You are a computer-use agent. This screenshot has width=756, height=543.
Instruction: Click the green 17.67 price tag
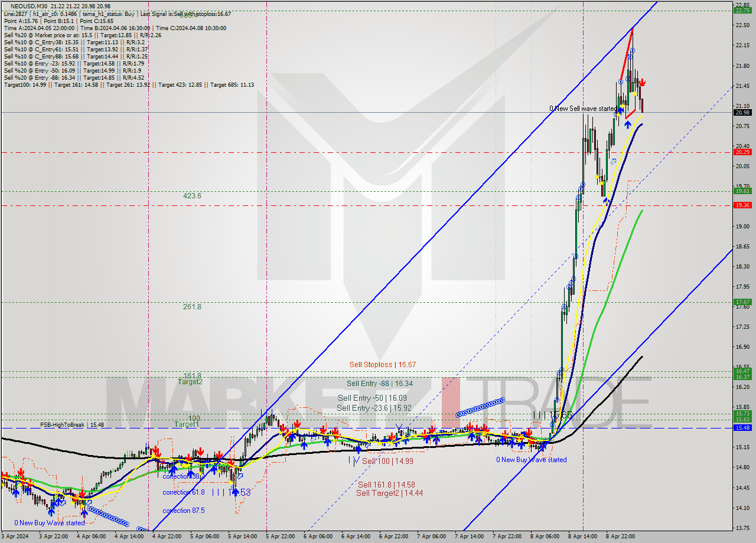pos(742,302)
